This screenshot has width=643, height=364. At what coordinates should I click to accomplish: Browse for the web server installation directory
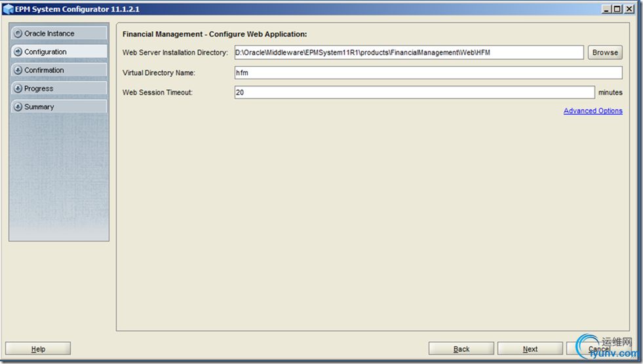(605, 52)
